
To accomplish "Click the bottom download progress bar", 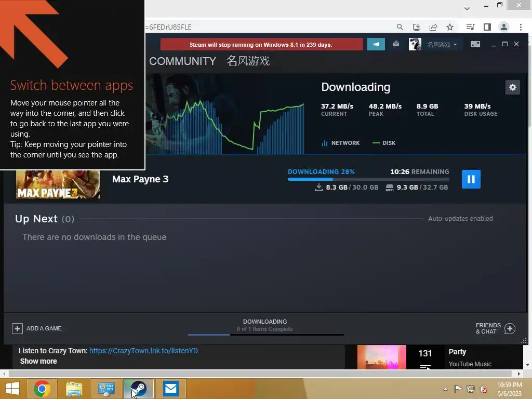I will [x=265, y=335].
